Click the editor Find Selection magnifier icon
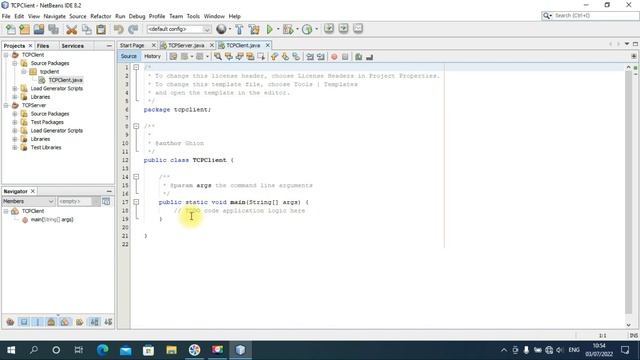640x360 pixels. click(x=218, y=57)
